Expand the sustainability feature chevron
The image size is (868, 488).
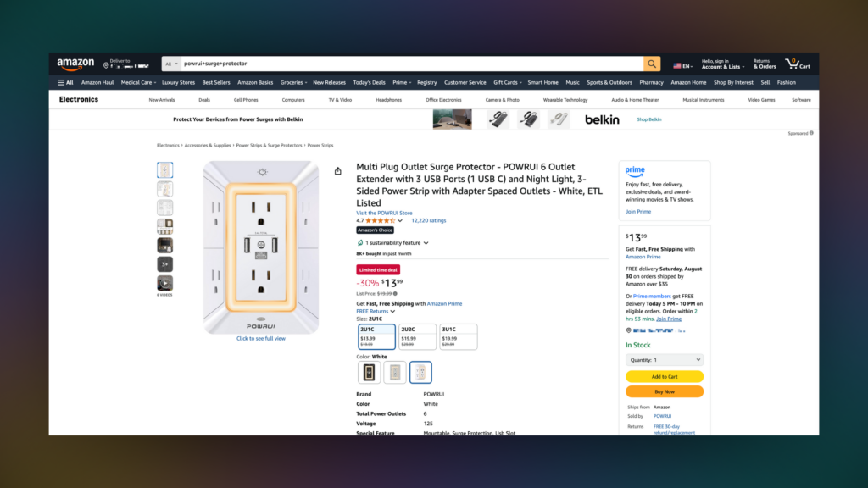[426, 243]
